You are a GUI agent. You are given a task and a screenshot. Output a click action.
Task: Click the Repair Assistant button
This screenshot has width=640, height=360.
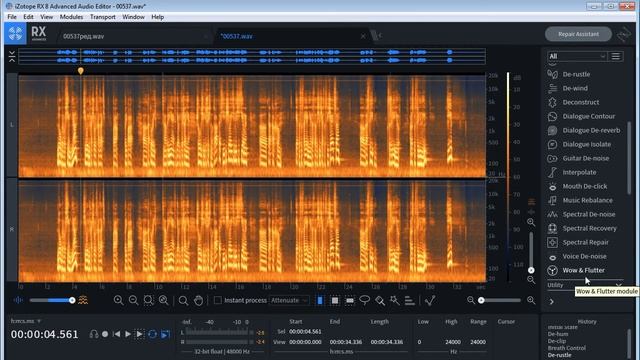(578, 34)
